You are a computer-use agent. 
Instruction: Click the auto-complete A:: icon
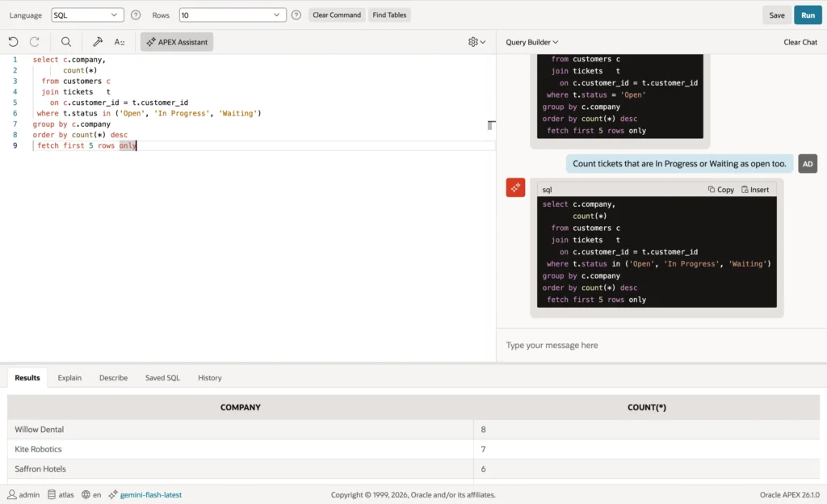click(x=120, y=42)
